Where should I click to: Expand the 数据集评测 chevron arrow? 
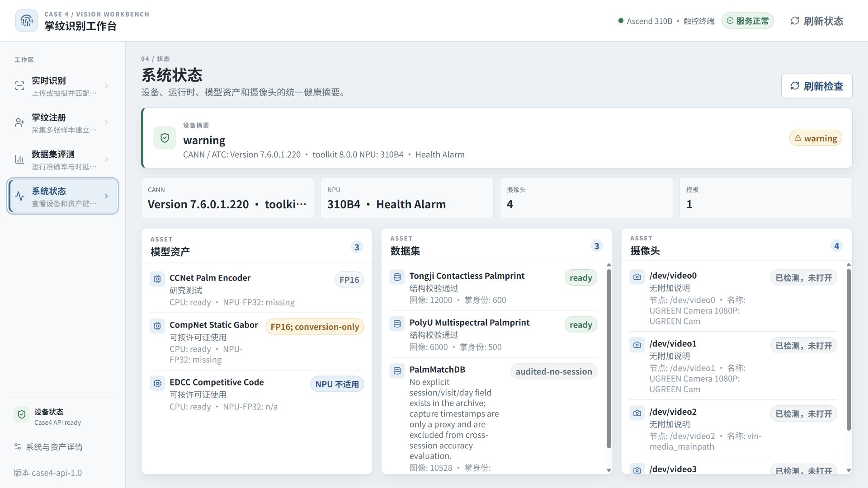(x=106, y=159)
